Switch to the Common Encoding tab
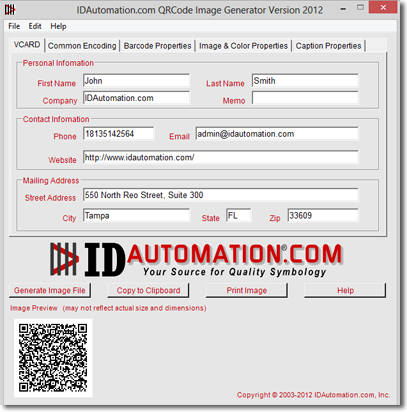 (82, 46)
